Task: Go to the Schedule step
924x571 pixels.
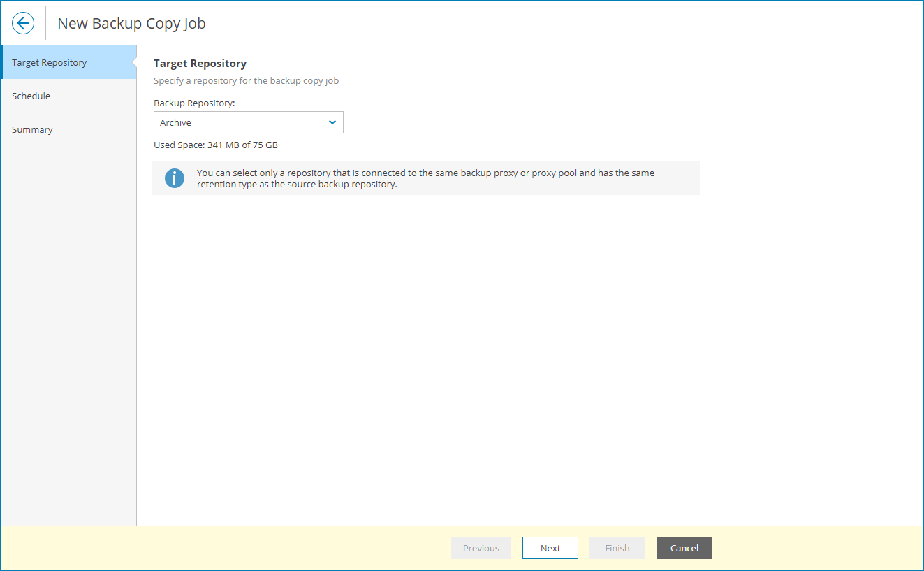Action: point(68,96)
